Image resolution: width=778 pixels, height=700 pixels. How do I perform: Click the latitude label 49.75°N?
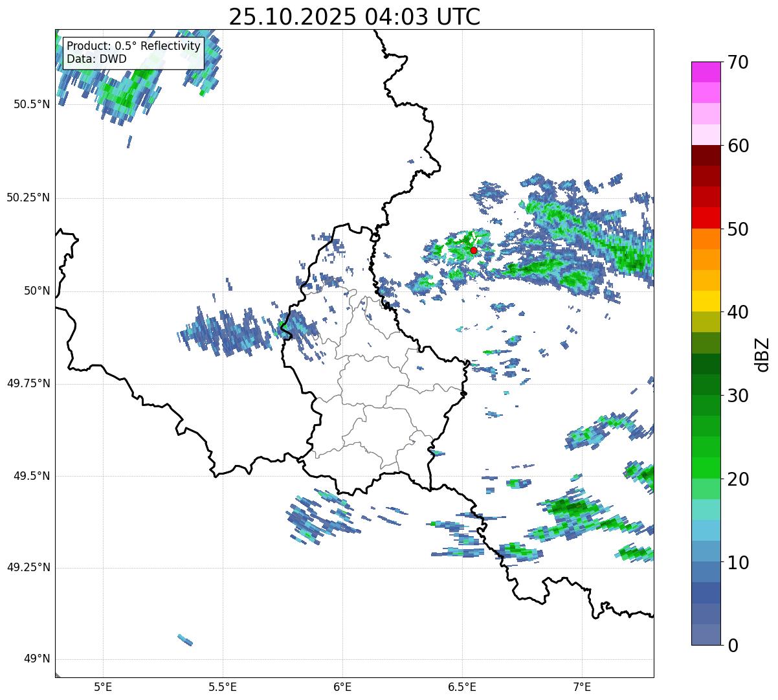[x=28, y=383]
